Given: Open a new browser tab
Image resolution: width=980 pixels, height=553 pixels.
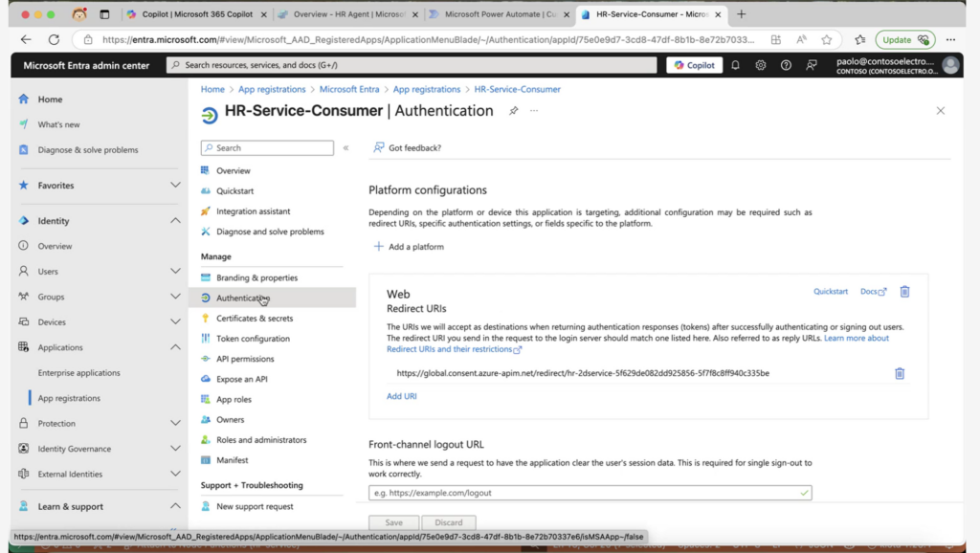Looking at the screenshot, I should [742, 13].
